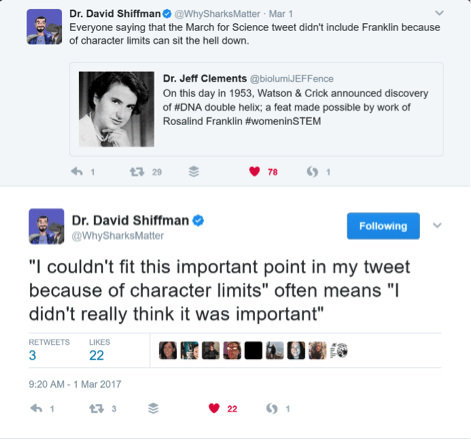
Task: Toggle the Following button
Action: 383,226
